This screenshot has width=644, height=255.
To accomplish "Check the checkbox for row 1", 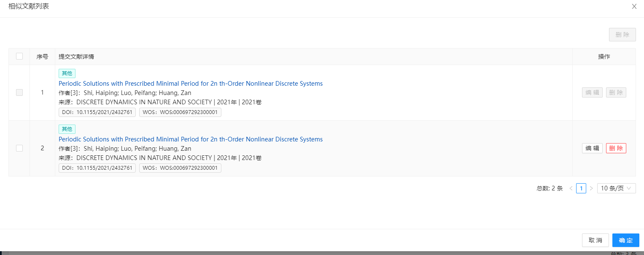I will click(19, 92).
